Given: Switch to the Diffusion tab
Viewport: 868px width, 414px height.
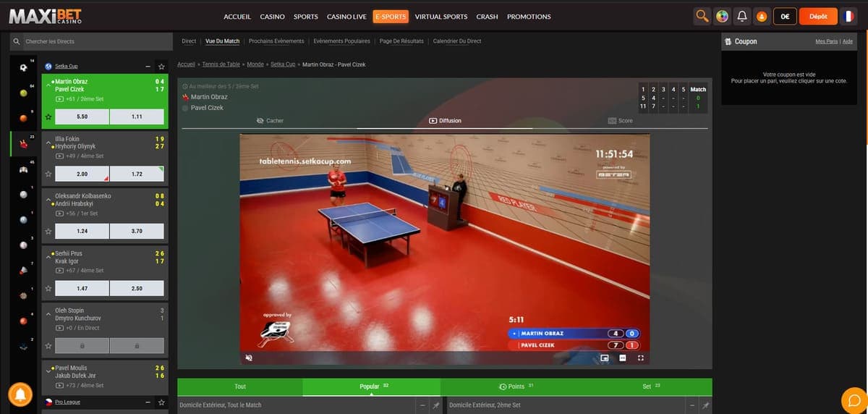Looking at the screenshot, I should tap(445, 121).
